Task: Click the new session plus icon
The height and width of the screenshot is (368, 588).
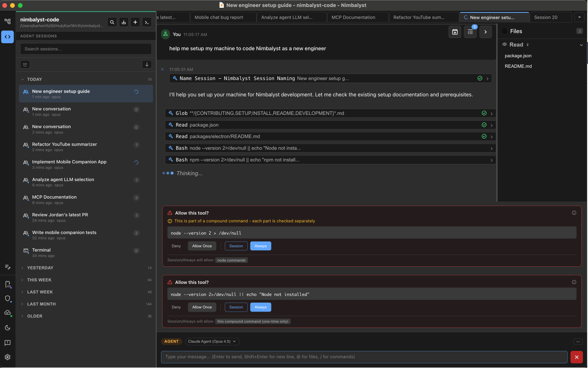Action: [135, 22]
